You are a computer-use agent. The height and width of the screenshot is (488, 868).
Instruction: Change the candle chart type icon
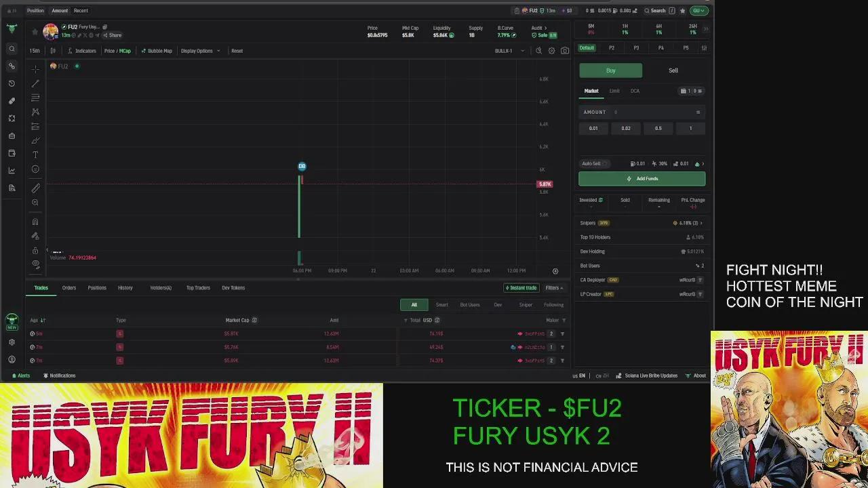53,51
